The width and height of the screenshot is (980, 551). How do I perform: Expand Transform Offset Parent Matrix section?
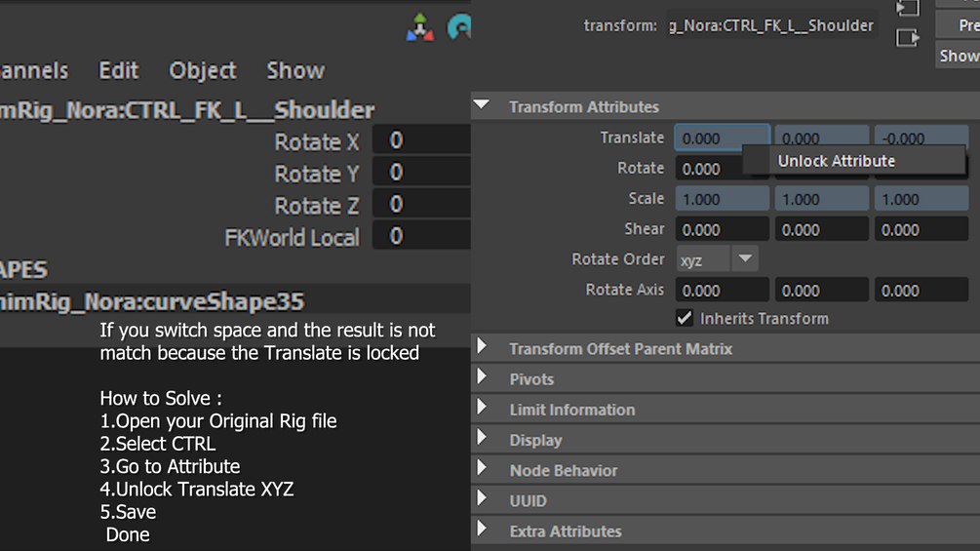(482, 348)
